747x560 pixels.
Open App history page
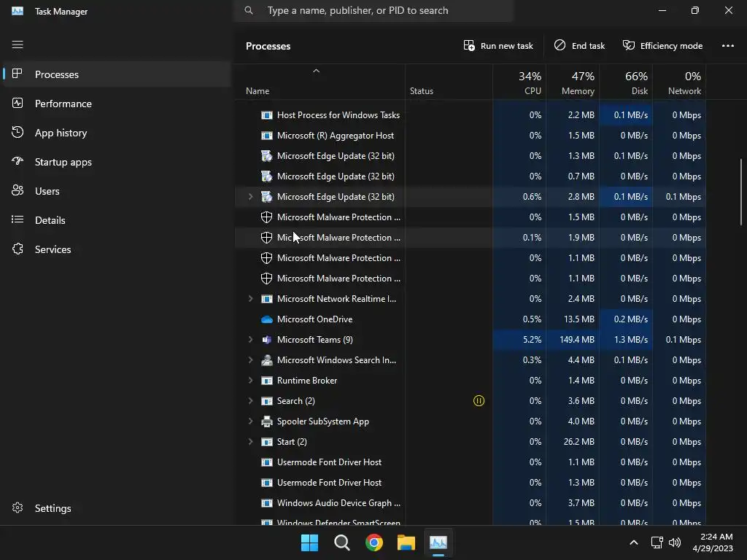tap(116, 133)
